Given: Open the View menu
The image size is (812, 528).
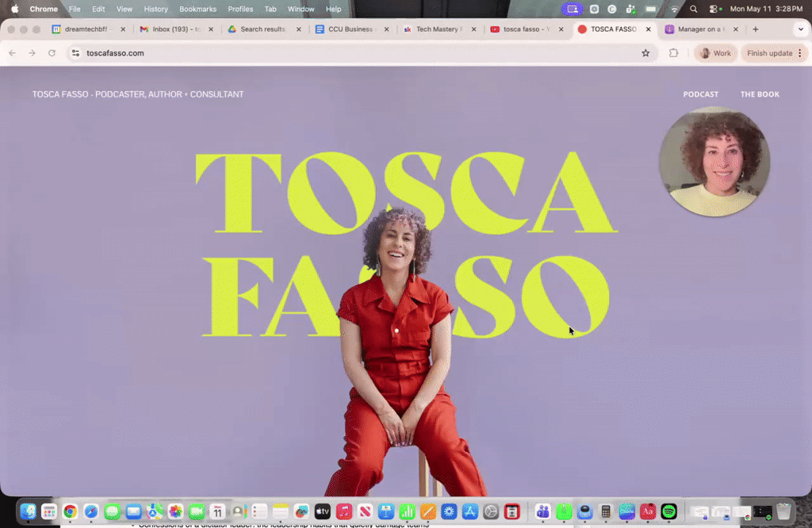Looking at the screenshot, I should [x=124, y=9].
